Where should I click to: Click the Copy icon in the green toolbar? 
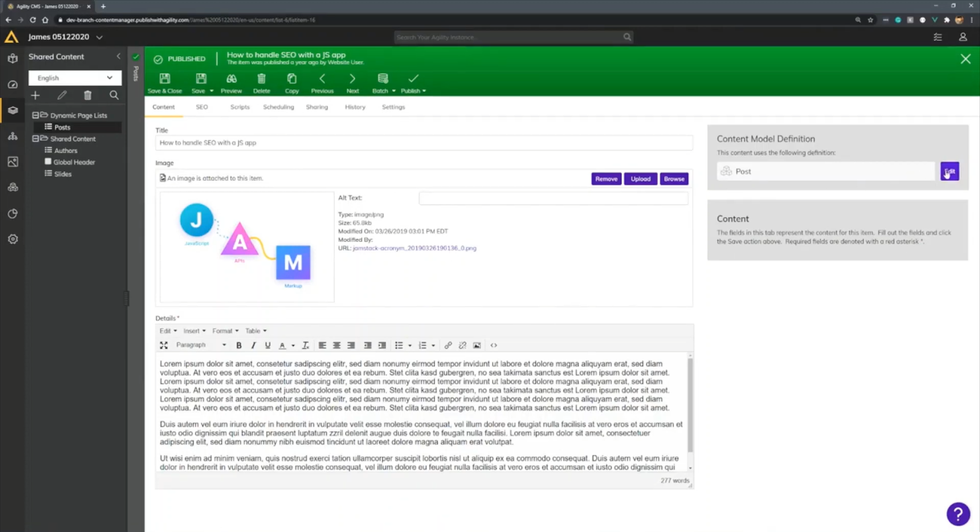tap(292, 83)
